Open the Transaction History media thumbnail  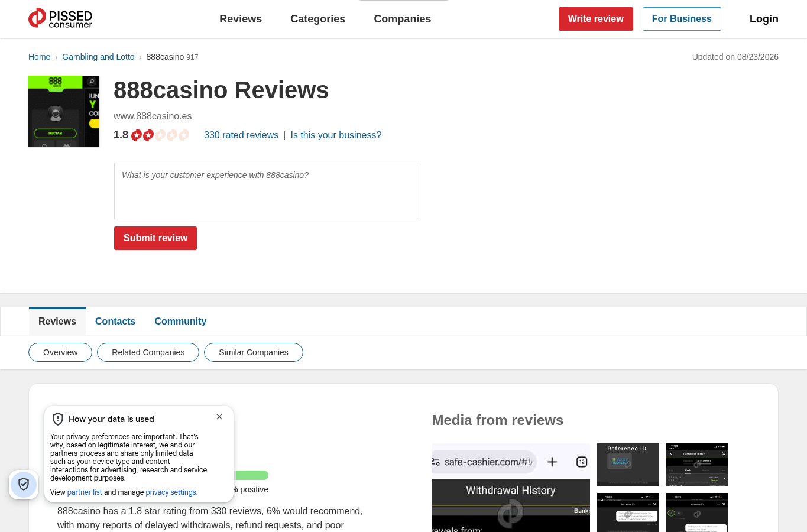click(697, 465)
